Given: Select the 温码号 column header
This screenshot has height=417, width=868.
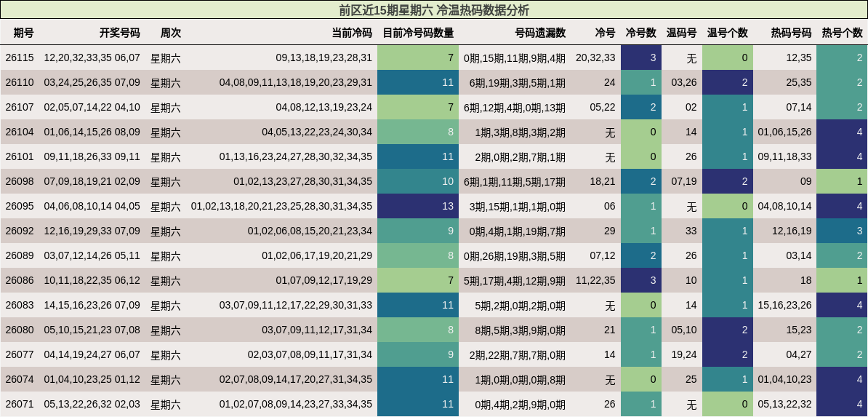Looking at the screenshot, I should click(681, 33).
